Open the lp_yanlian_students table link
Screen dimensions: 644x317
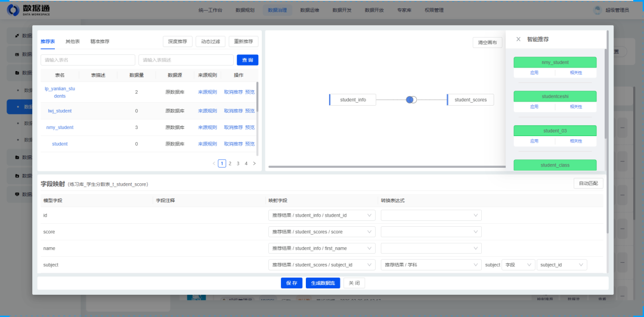(60, 92)
